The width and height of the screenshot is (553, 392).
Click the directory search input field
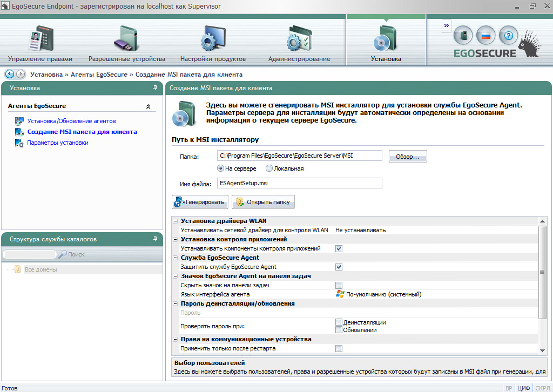(x=30, y=254)
